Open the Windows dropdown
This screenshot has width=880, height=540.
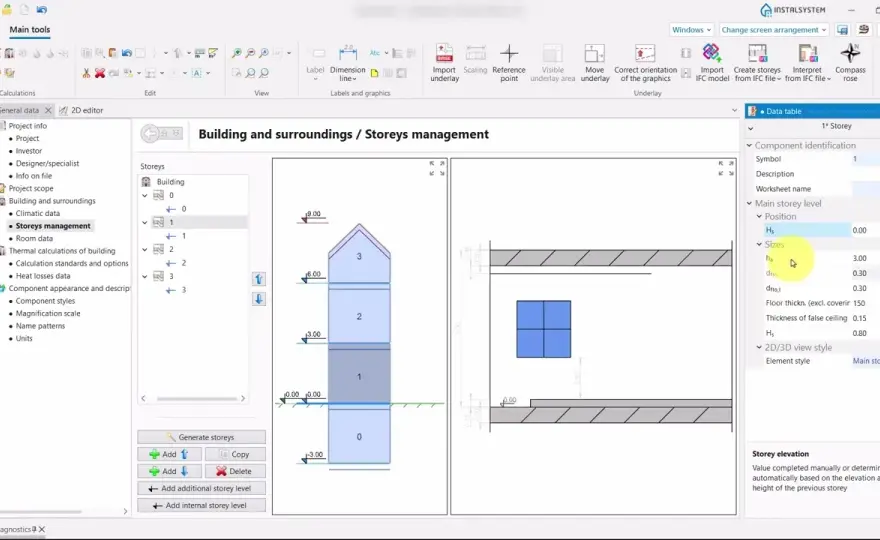[x=691, y=30]
